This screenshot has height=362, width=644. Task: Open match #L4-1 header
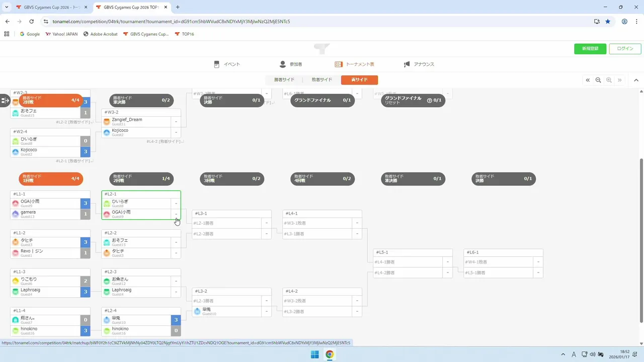[322, 214]
